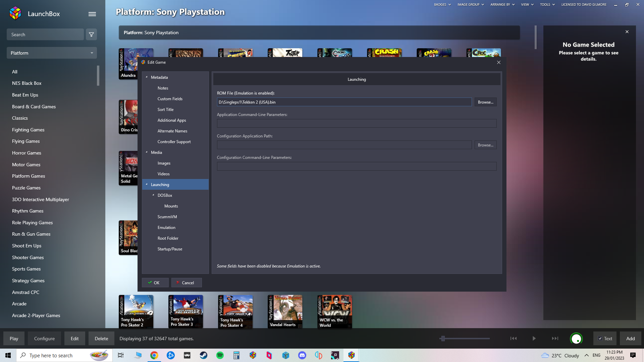644x362 pixels.
Task: Click the Add button in bottom bar
Action: pyautogui.click(x=630, y=339)
